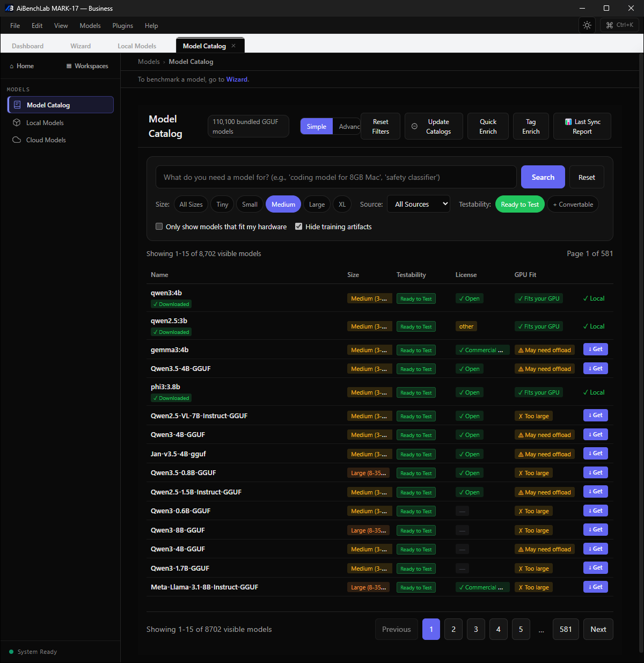Viewport: 644px width, 663px height.
Task: Open the Last Sync Report
Action: click(x=582, y=126)
